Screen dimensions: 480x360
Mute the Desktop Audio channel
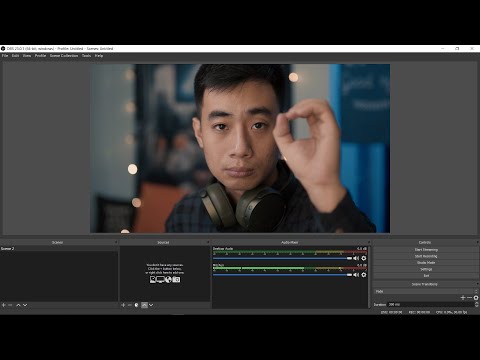pos(356,258)
